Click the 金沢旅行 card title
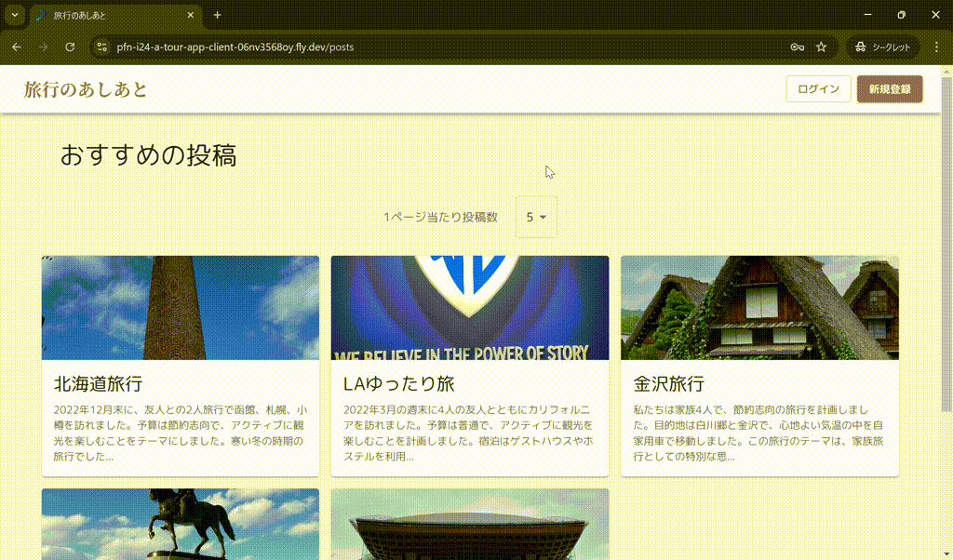Screen dimensions: 953x560 coord(668,384)
